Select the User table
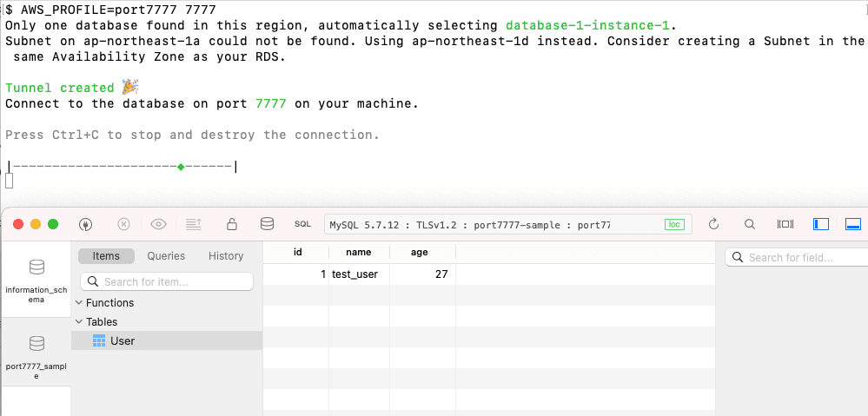 point(123,341)
